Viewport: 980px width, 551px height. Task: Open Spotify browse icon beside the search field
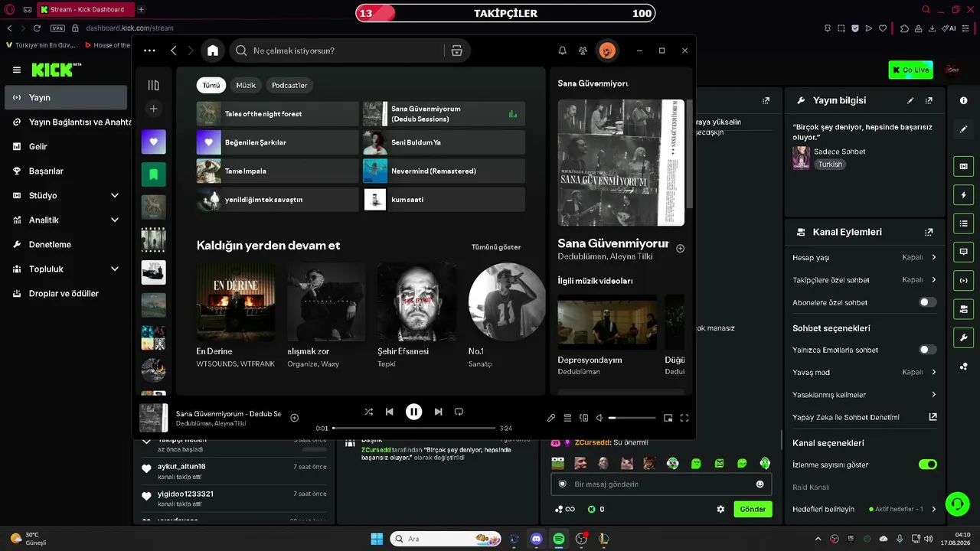pos(457,51)
